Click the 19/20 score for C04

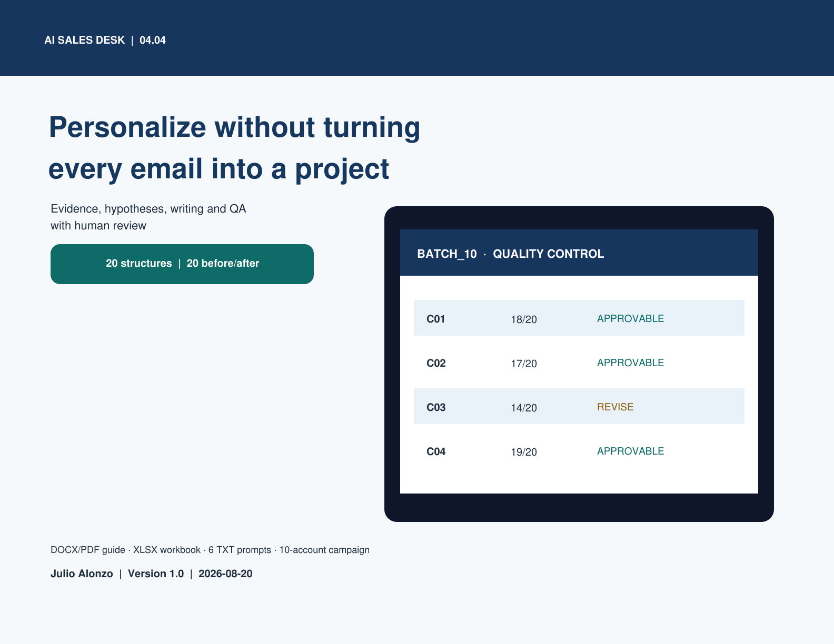coord(524,452)
